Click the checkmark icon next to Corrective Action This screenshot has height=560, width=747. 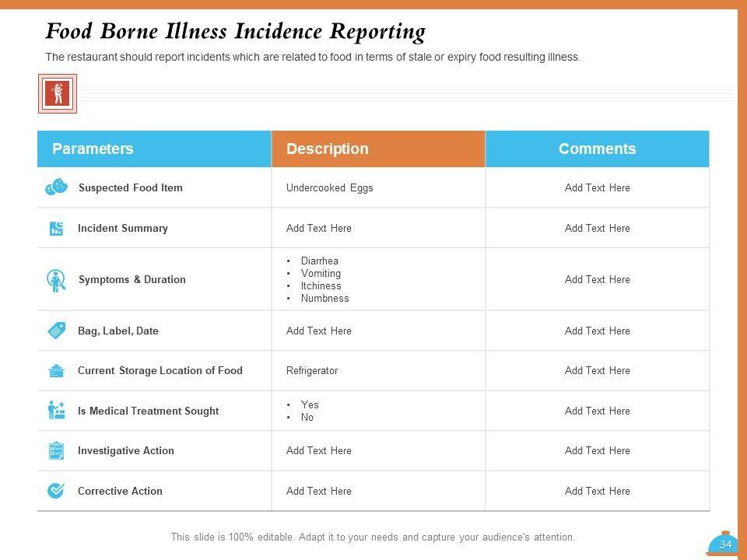click(x=56, y=491)
